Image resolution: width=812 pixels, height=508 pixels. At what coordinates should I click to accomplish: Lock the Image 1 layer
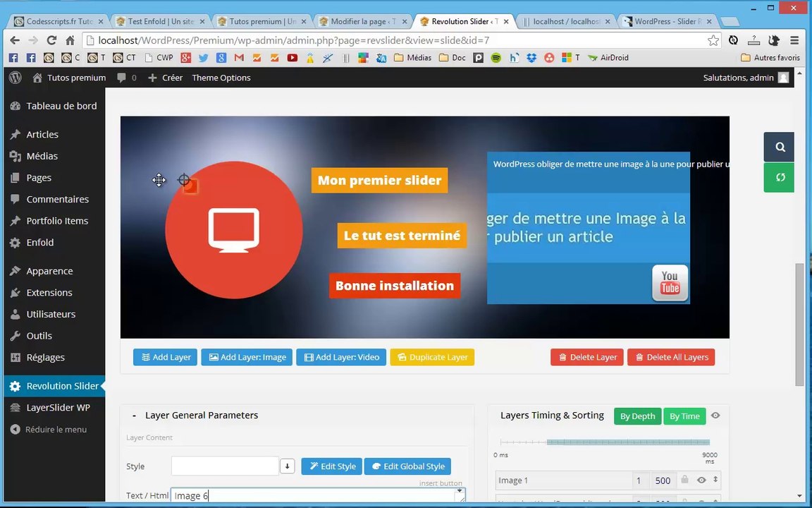(684, 480)
